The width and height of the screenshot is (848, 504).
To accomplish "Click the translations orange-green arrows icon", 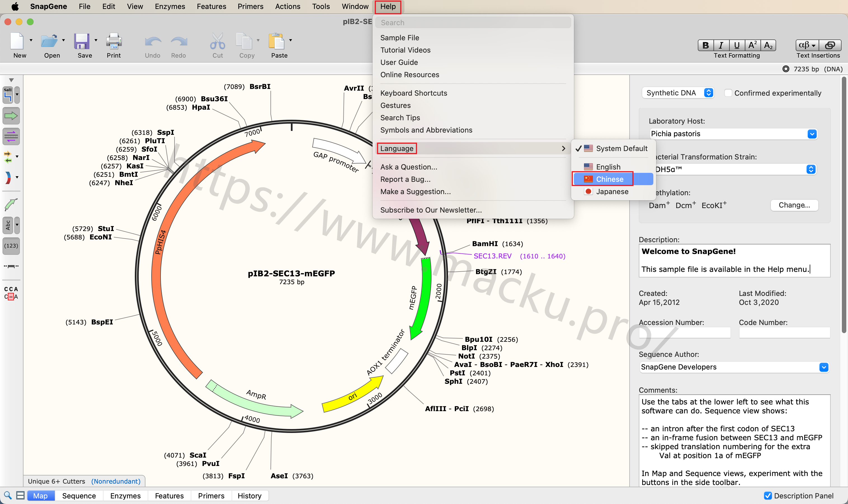I will click(x=8, y=157).
